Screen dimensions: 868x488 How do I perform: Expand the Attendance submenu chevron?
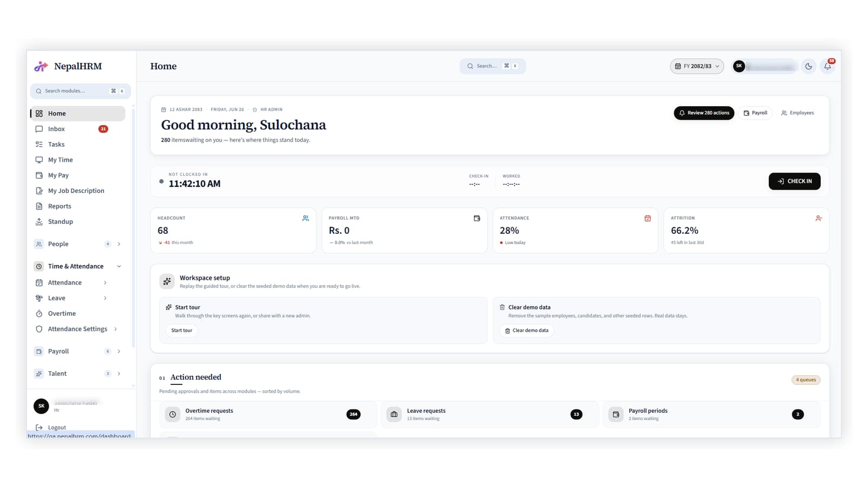click(x=105, y=282)
